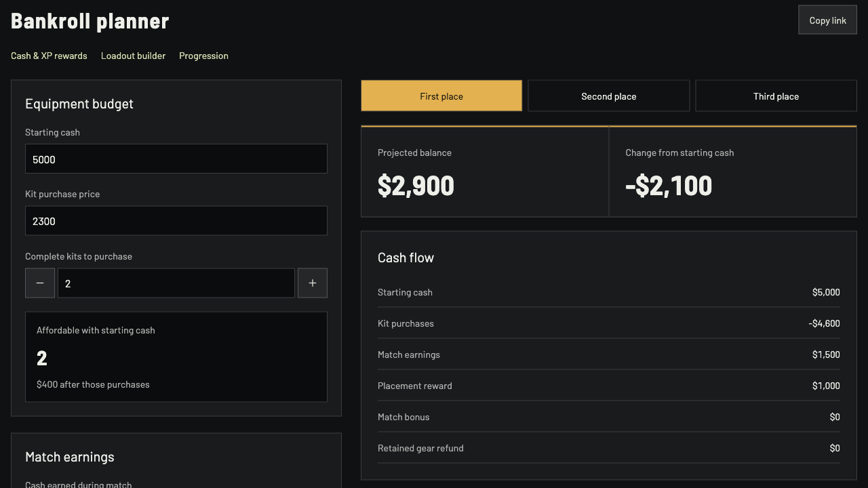Click the Starting cash $5,000 amount
Screen dimensions: 868x488
(826, 292)
